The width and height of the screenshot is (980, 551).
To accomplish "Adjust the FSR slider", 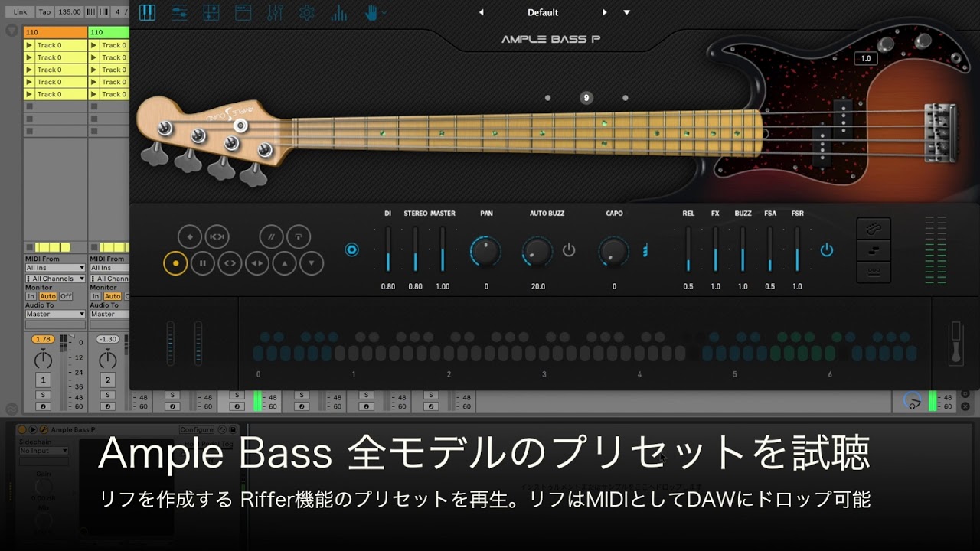I will pos(797,249).
